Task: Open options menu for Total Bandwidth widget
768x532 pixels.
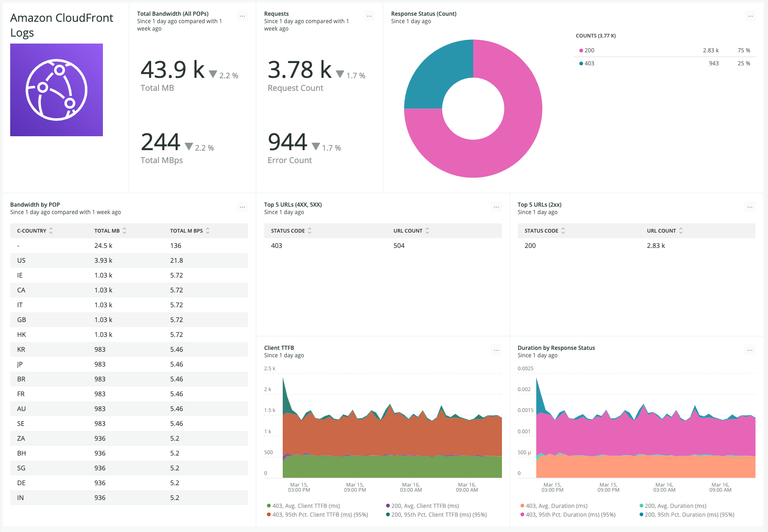Action: tap(242, 16)
